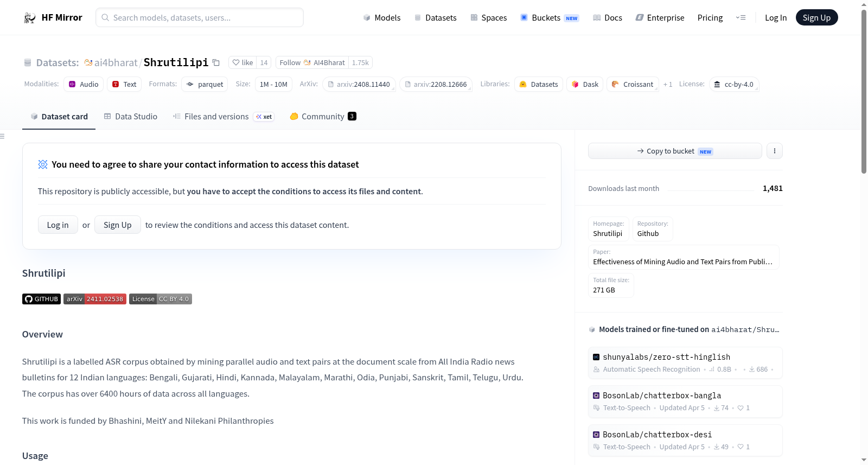
Task: Open the Sign Up button in navbar
Action: [x=816, y=17]
